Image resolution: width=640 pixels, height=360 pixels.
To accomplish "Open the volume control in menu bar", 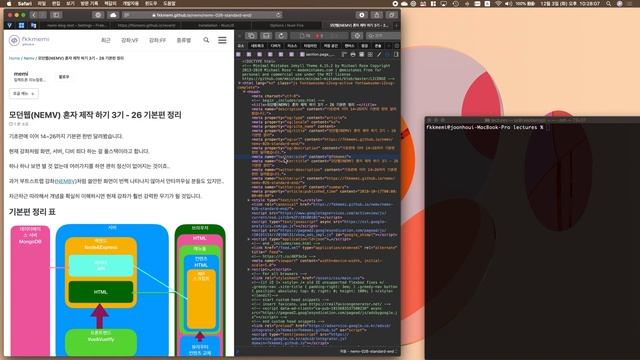I will coord(509,3).
